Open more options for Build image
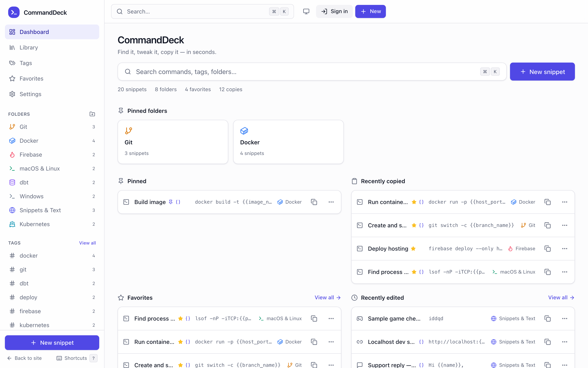Viewport: 588px width, 368px height. 331,202
